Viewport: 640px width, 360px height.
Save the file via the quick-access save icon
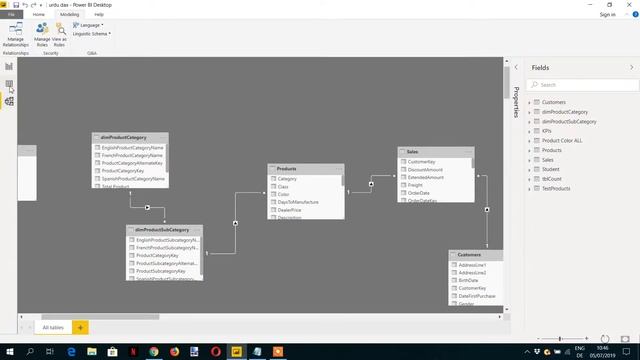[x=16, y=5]
